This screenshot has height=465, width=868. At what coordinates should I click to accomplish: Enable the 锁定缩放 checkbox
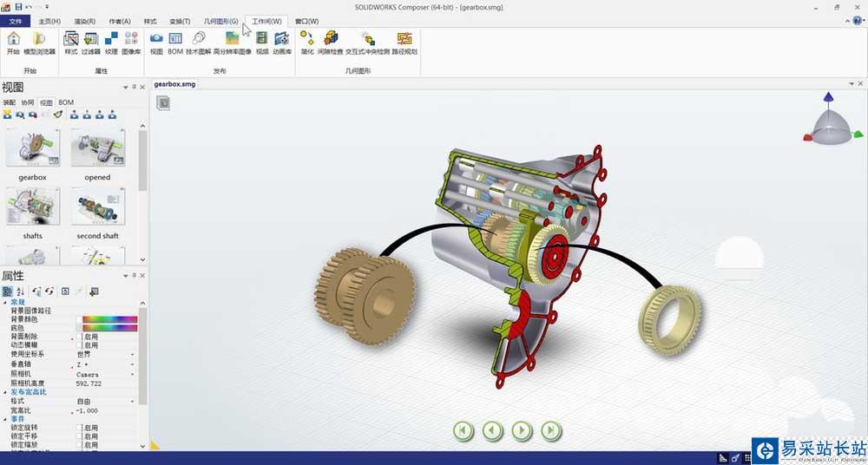[80, 445]
